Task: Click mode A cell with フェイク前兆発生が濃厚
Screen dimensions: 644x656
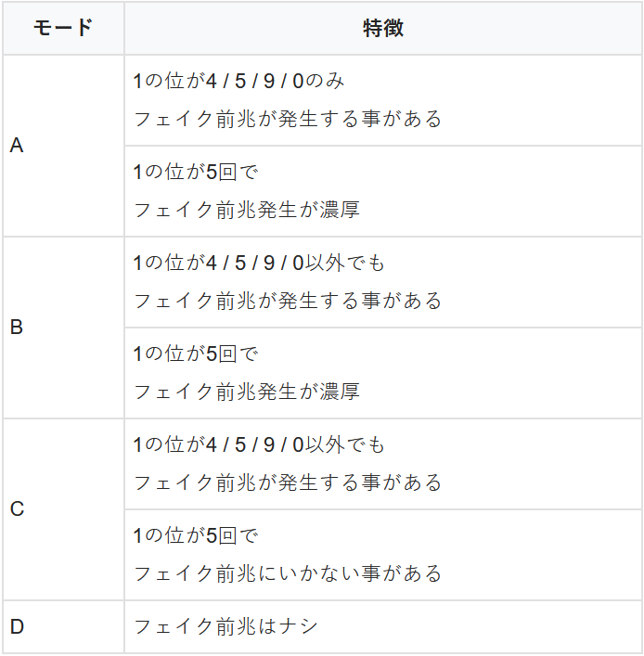Action: point(383,191)
